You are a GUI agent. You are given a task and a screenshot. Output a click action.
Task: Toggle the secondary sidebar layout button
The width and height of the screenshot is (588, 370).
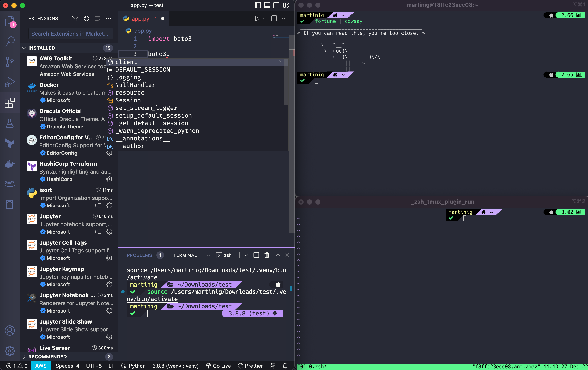[x=276, y=5]
